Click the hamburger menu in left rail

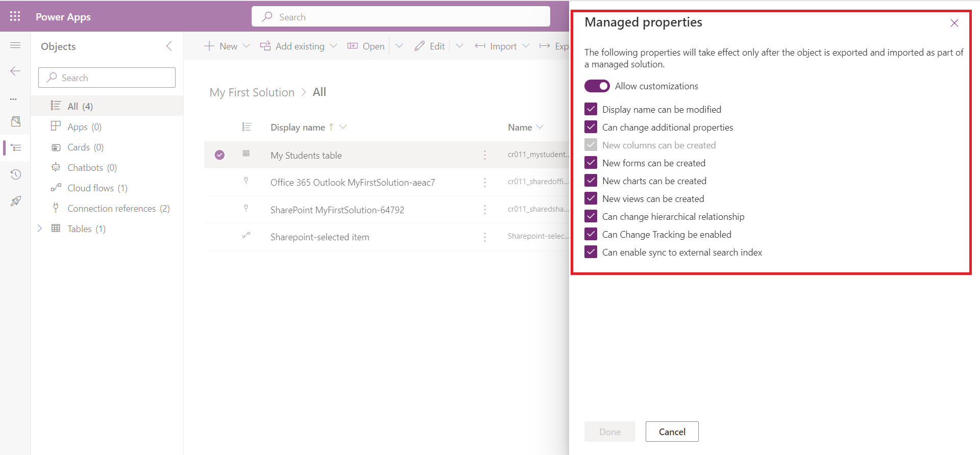(15, 46)
